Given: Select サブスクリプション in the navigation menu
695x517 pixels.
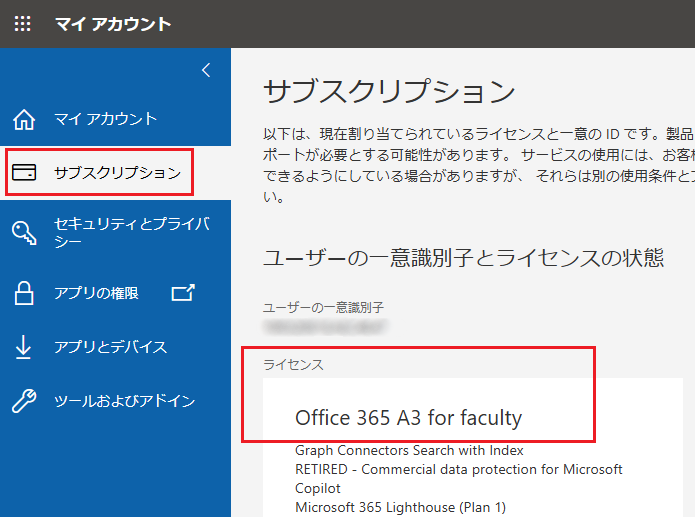Looking at the screenshot, I should click(x=117, y=173).
